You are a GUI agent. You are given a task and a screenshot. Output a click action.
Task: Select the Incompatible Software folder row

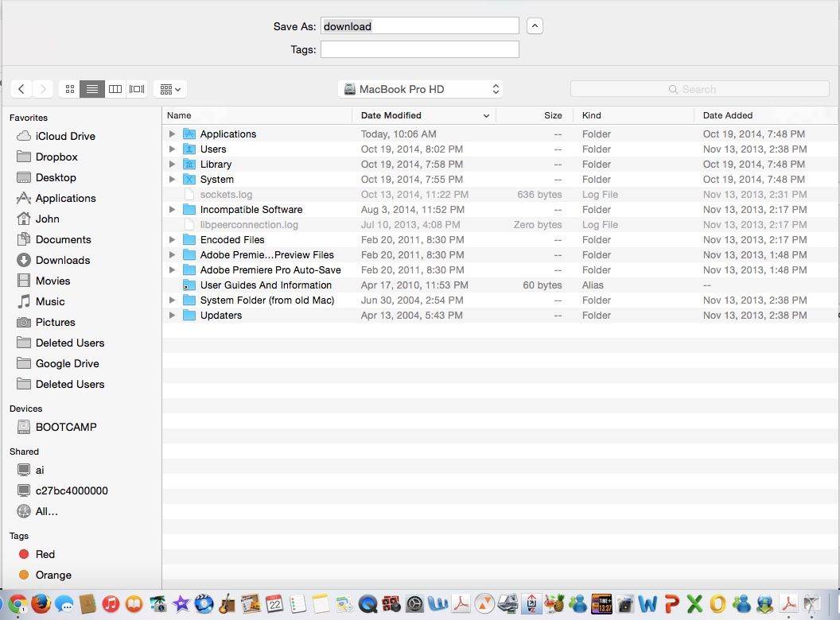click(x=251, y=210)
